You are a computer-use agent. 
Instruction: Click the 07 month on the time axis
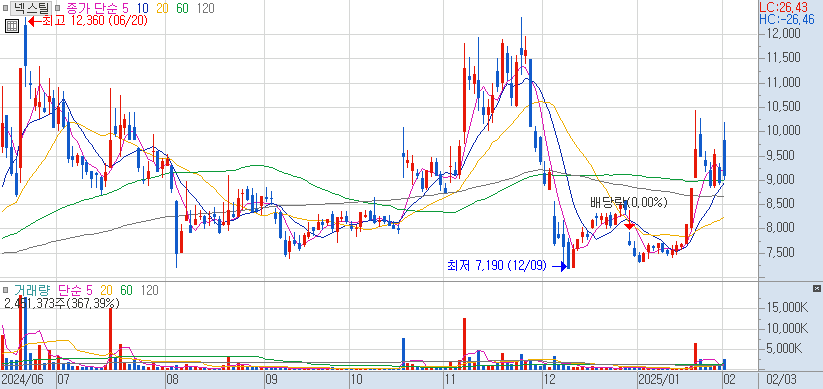tap(64, 380)
